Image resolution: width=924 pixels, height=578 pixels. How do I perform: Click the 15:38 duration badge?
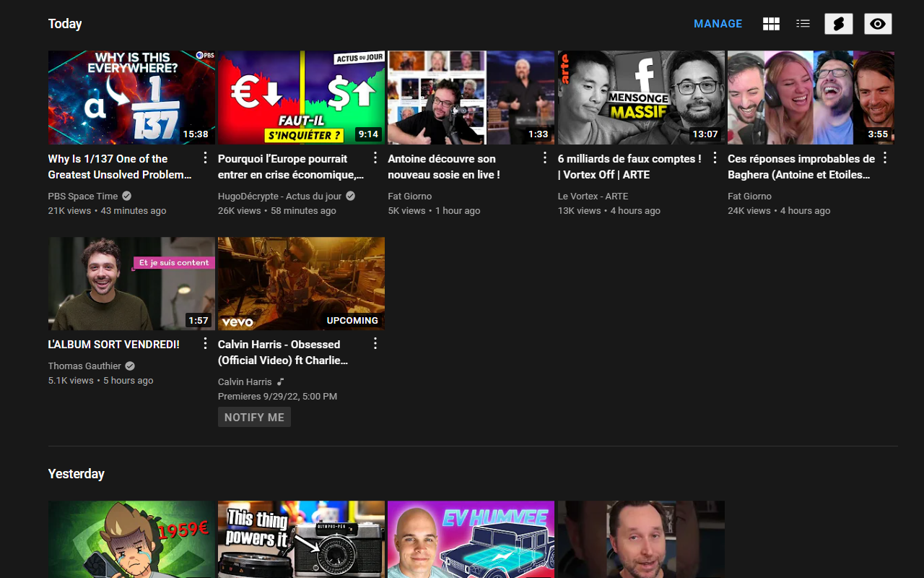point(196,134)
